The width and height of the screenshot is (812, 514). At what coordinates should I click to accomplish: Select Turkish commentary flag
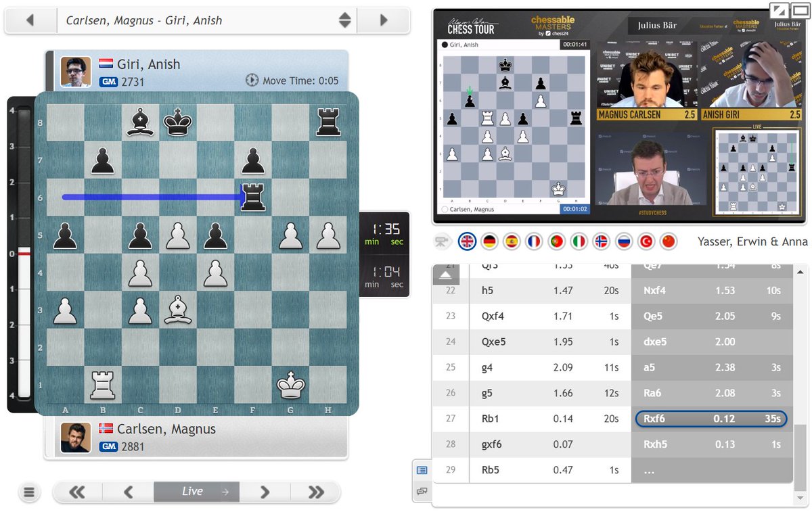coord(646,241)
